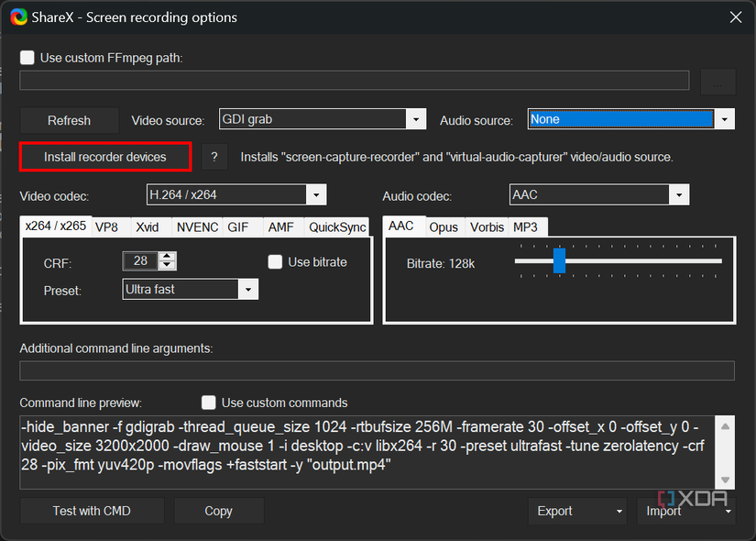Switch to the NVENC tab
This screenshot has width=756, height=541.
(197, 226)
